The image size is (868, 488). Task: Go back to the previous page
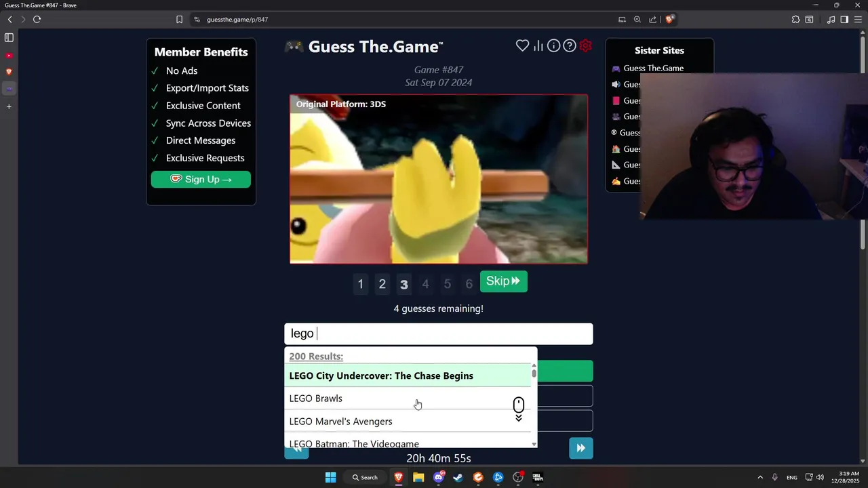coord(9,19)
